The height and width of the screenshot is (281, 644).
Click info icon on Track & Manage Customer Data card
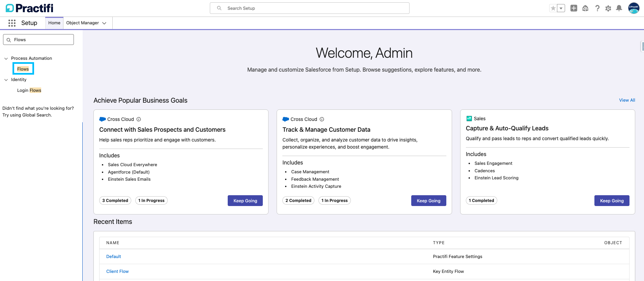(x=322, y=119)
